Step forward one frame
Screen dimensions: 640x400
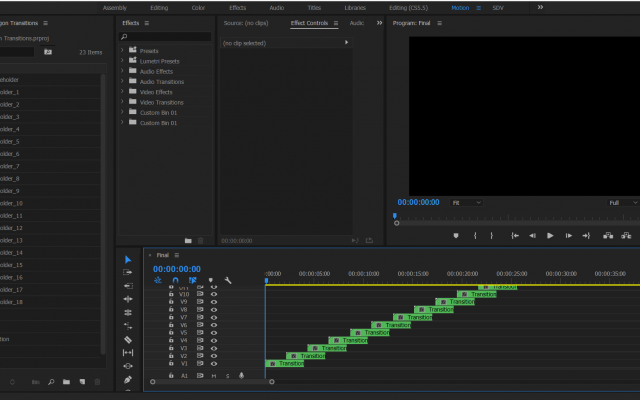pos(568,236)
